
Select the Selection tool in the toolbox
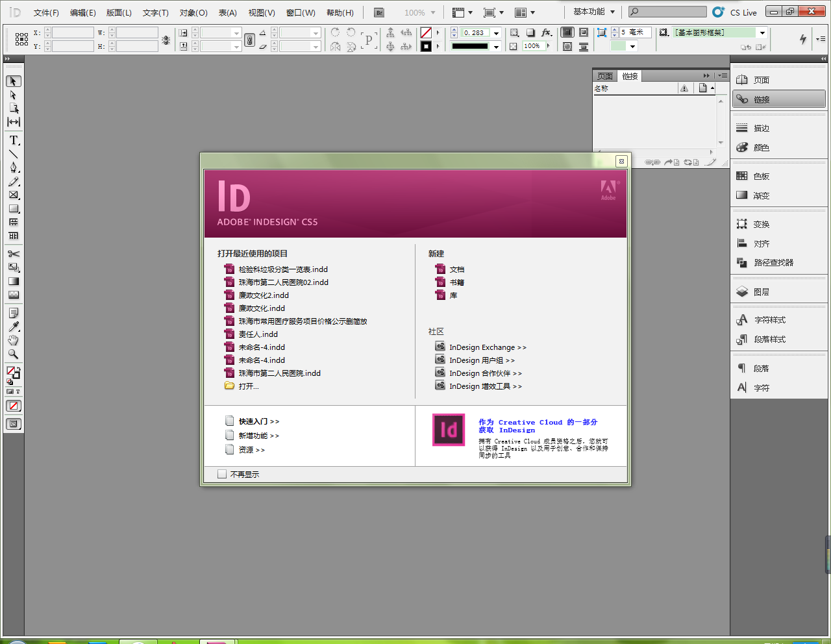(x=14, y=81)
